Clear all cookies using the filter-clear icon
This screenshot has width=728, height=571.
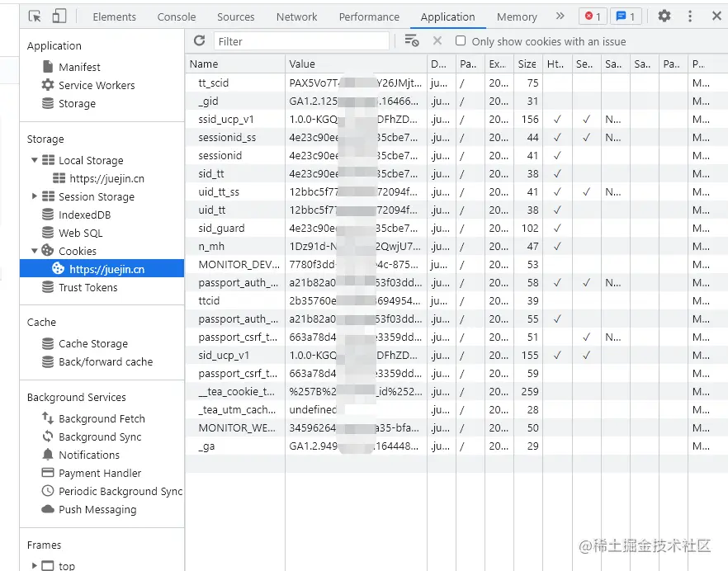(x=412, y=41)
